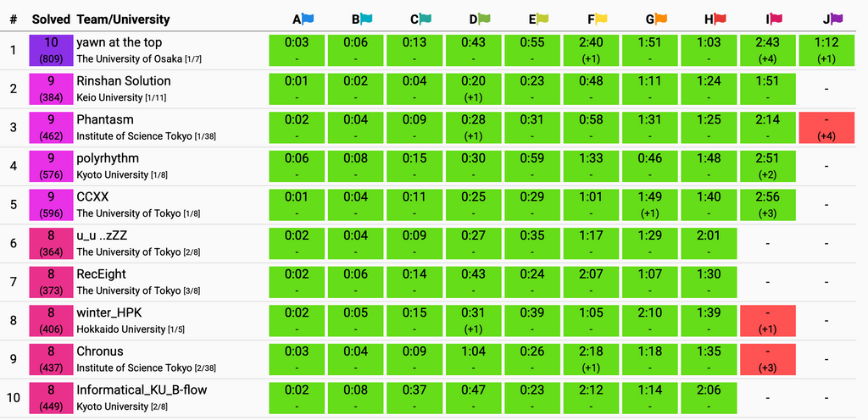Click the red flag for problem H
The height and width of the screenshot is (420, 868).
pyautogui.click(x=720, y=19)
